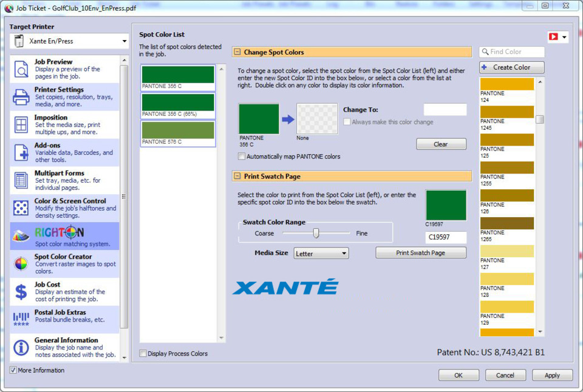Open the video help dropdown arrow
The width and height of the screenshot is (583, 392).
(564, 37)
